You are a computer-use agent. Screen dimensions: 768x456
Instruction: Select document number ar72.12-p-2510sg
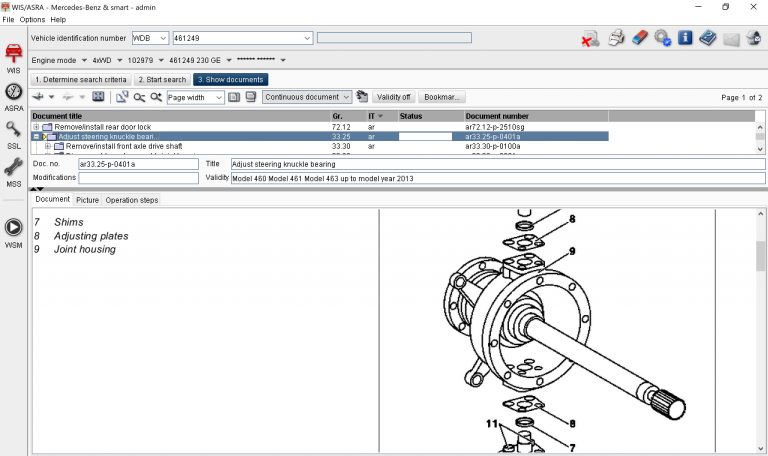pos(495,127)
